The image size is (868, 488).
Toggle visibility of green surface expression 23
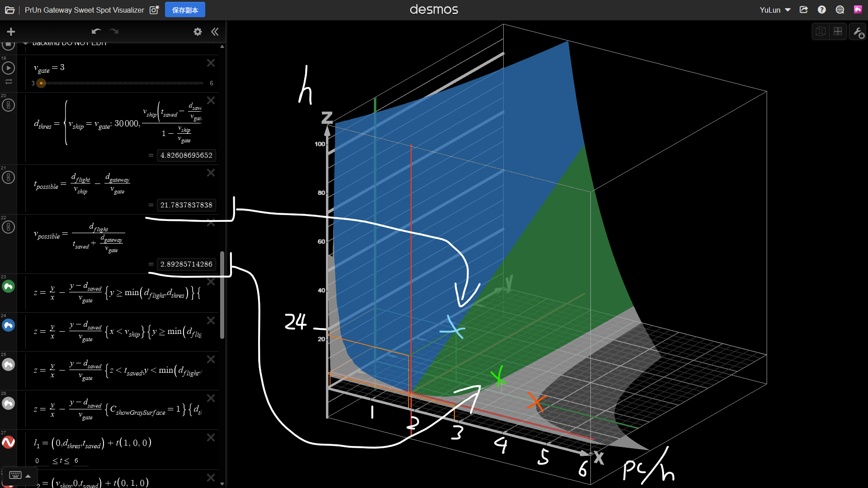click(8, 286)
